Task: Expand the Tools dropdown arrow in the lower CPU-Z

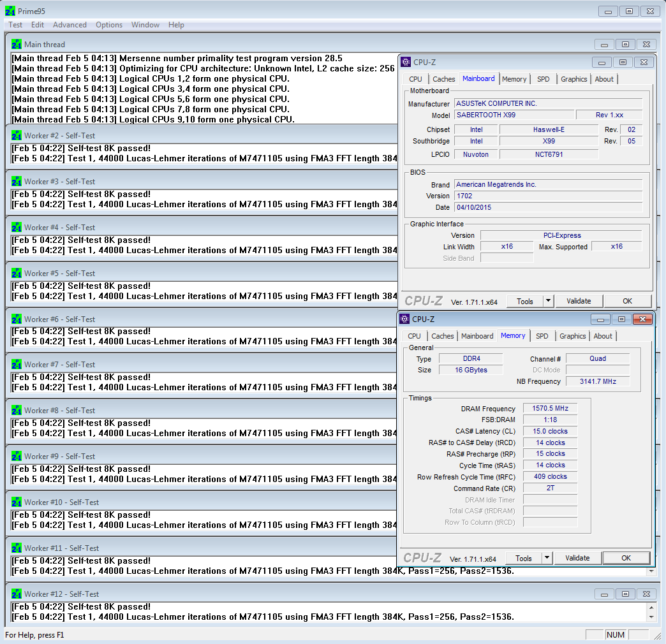Action: pyautogui.click(x=547, y=558)
